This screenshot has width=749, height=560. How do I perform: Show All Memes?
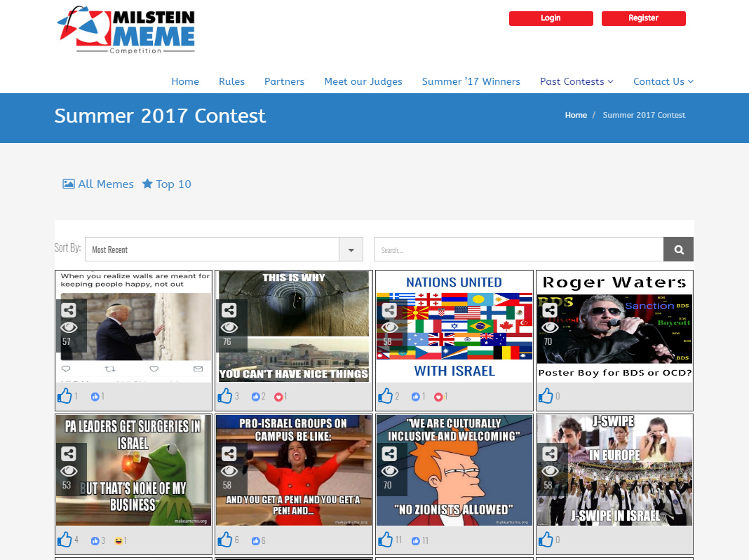(98, 184)
